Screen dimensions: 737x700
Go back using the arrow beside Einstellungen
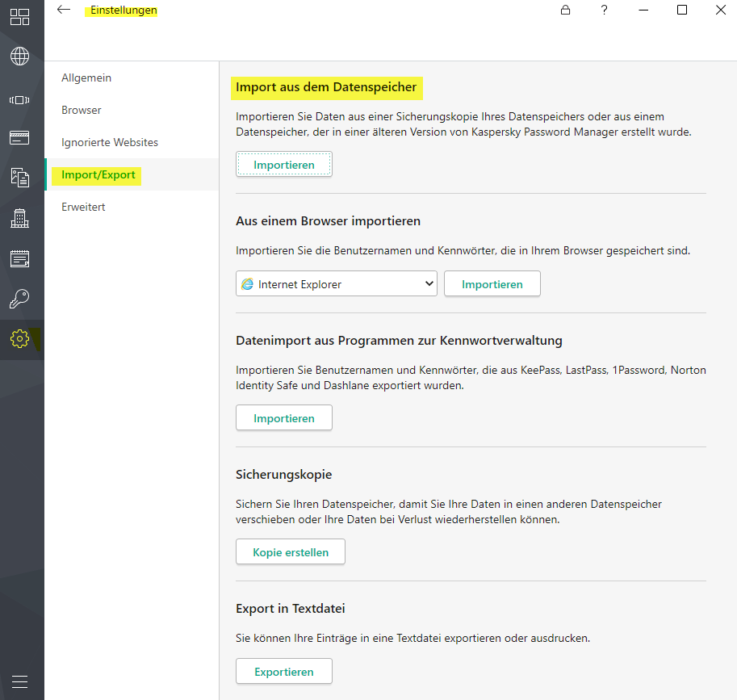tap(64, 10)
